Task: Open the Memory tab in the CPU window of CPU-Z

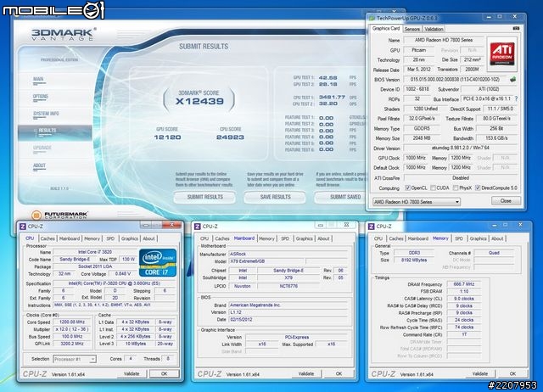Action: (92, 238)
